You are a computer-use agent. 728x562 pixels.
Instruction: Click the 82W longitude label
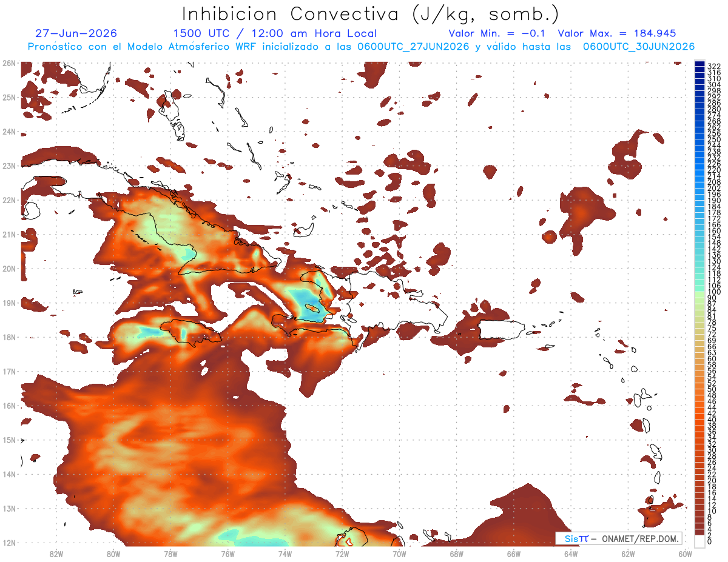(56, 554)
